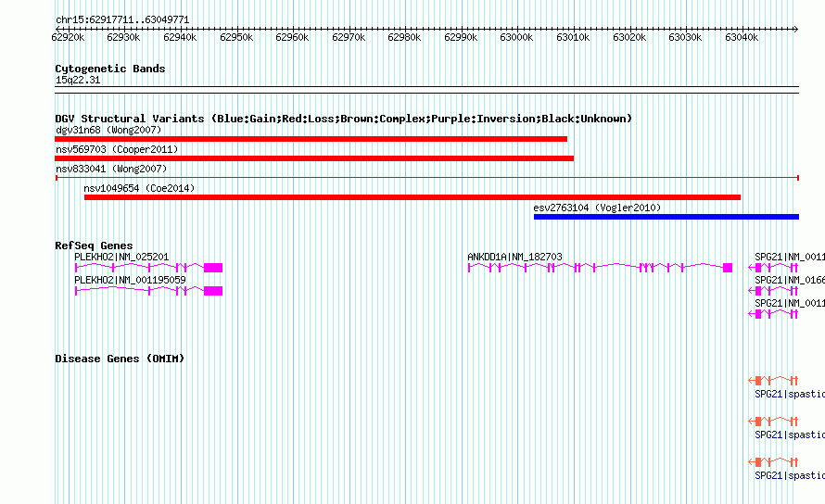
Task: Select the RefSeq Genes track heading
Action: pos(94,246)
